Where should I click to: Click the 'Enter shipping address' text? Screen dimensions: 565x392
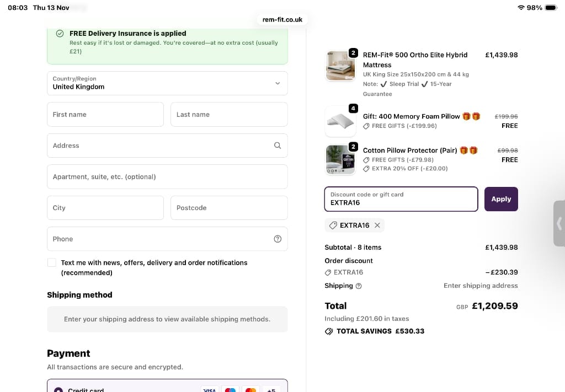(x=481, y=286)
